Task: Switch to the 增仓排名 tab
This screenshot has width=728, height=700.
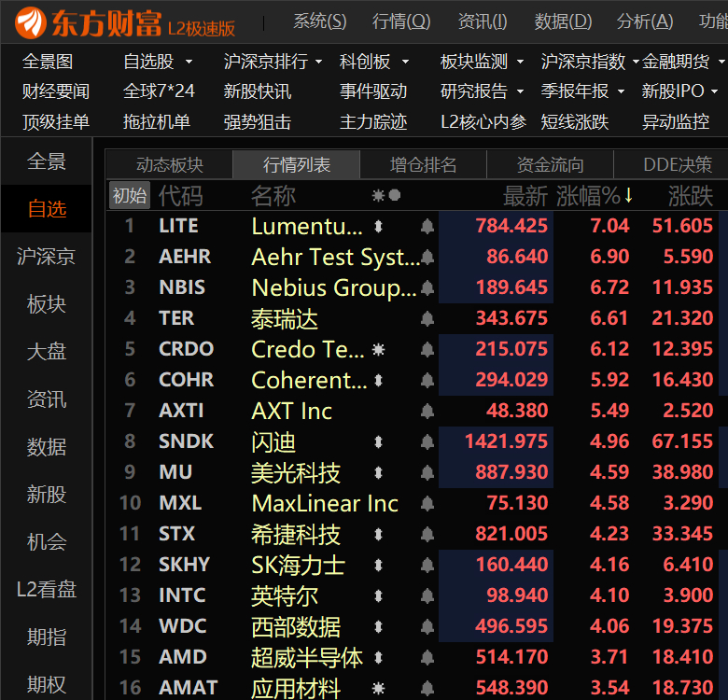Action: point(424,165)
